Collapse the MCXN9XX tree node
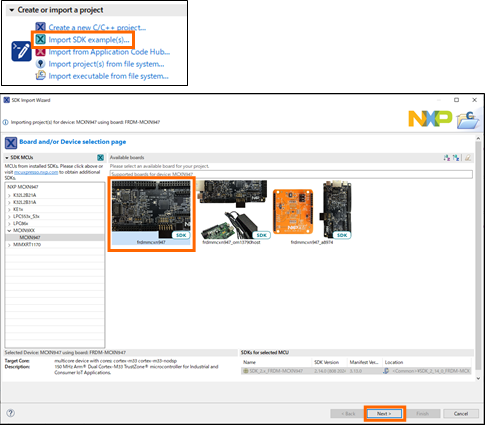The width and height of the screenshot is (487, 426). pyautogui.click(x=9, y=231)
